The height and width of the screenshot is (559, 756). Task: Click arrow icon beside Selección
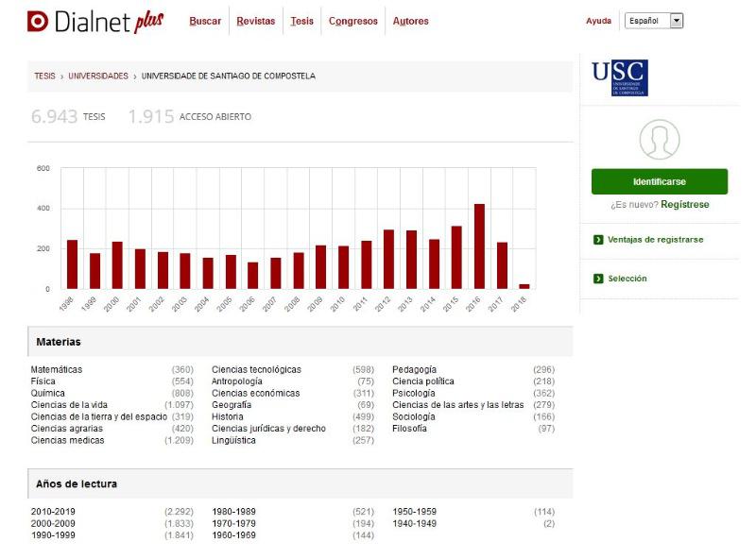click(x=598, y=279)
